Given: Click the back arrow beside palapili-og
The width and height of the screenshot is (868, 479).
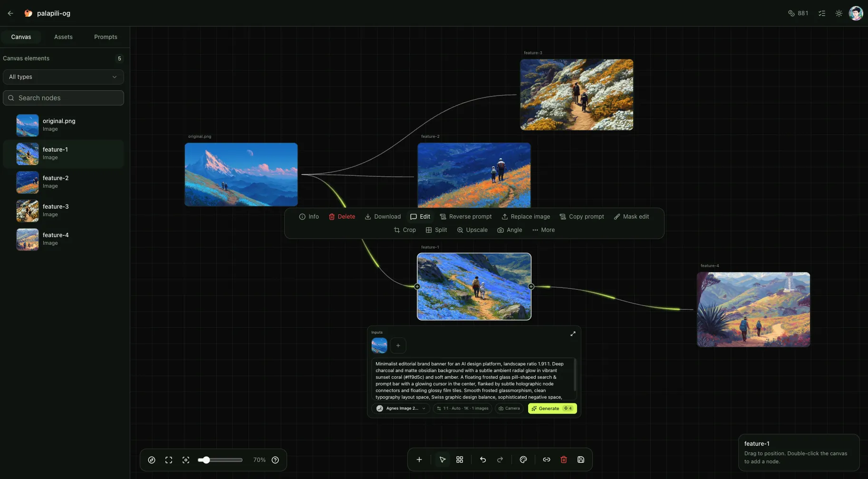Looking at the screenshot, I should coord(10,13).
